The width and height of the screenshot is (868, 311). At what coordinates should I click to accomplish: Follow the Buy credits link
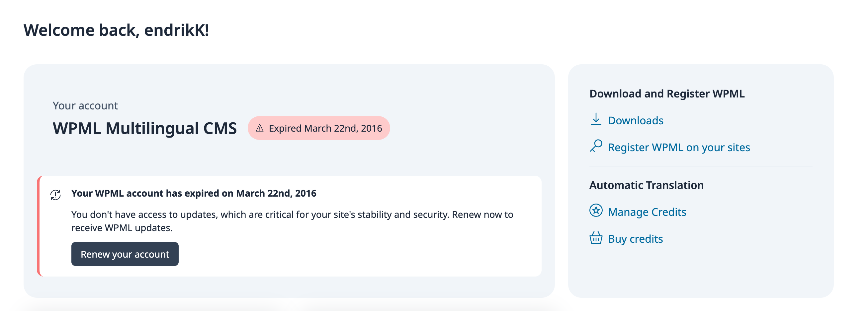click(x=635, y=239)
